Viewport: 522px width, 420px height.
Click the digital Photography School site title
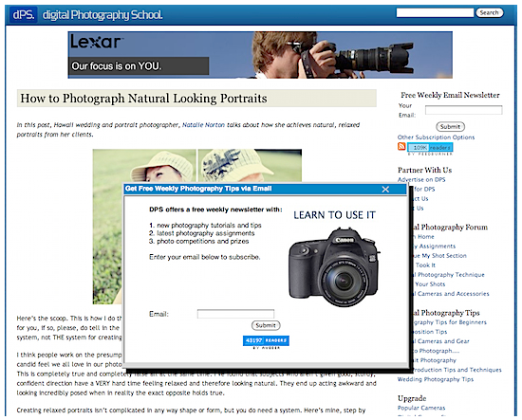point(103,15)
